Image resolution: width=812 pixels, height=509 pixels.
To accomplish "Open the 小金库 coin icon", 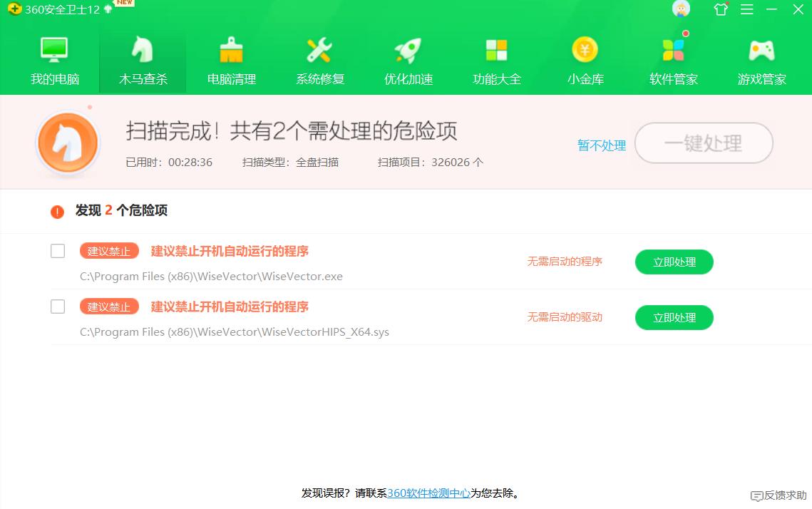I will click(585, 50).
